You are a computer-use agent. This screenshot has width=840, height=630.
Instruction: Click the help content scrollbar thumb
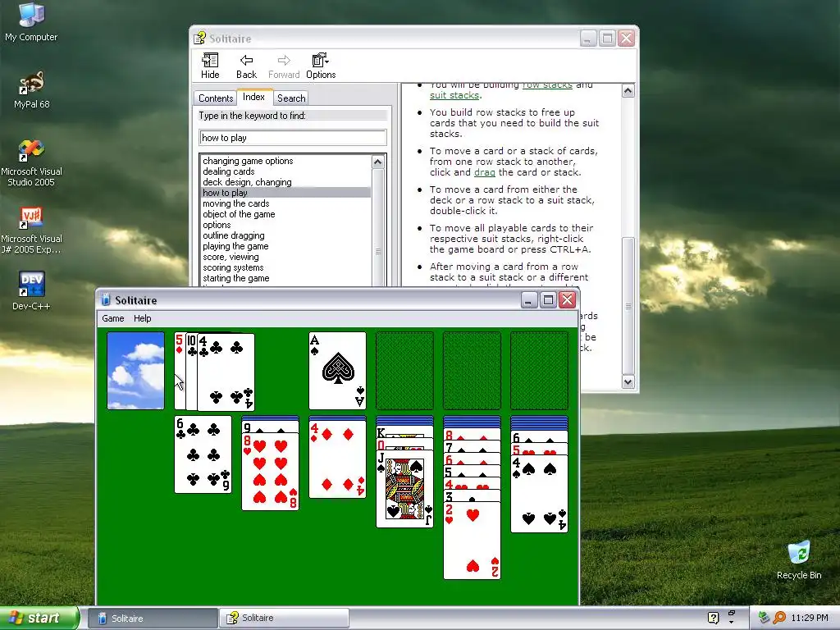click(628, 306)
